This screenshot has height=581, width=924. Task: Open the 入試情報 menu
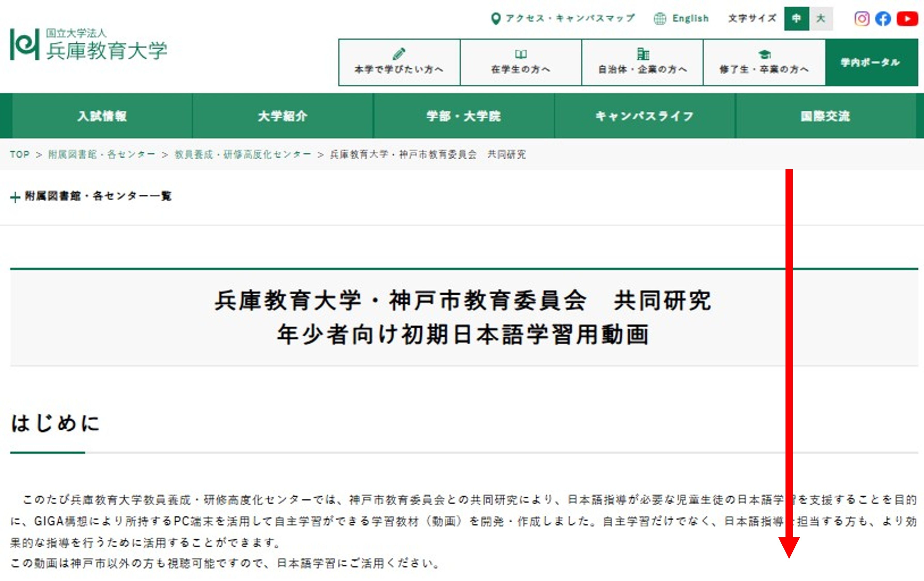click(102, 116)
